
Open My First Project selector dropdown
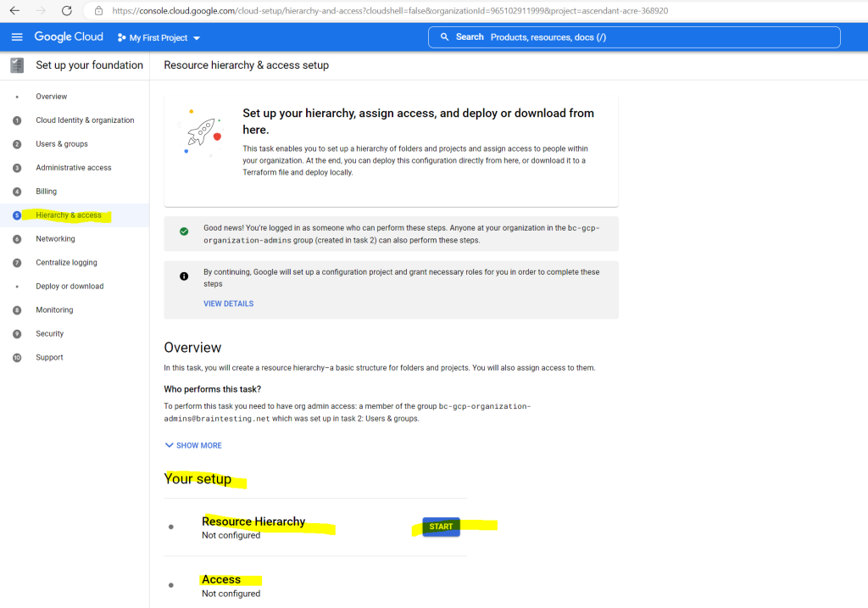tap(159, 37)
